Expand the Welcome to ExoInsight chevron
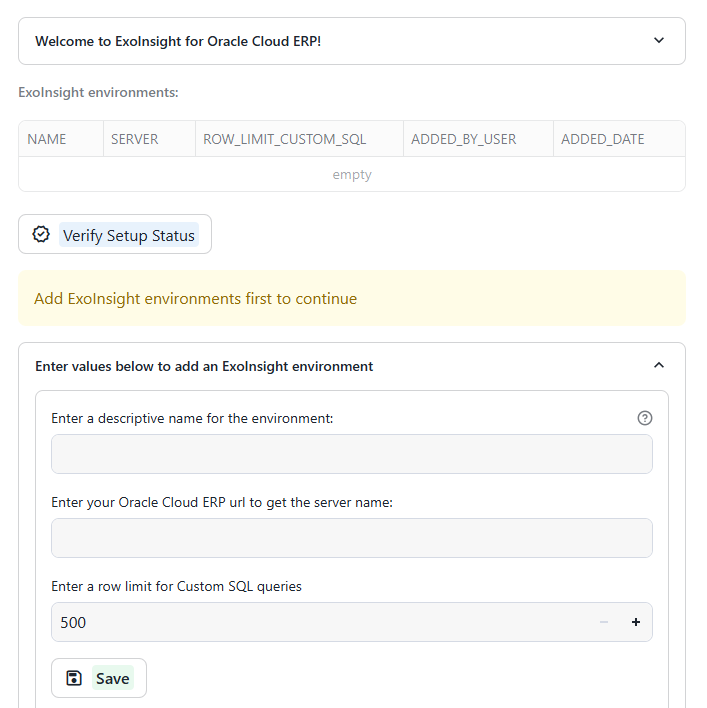The image size is (707, 708). tap(659, 41)
